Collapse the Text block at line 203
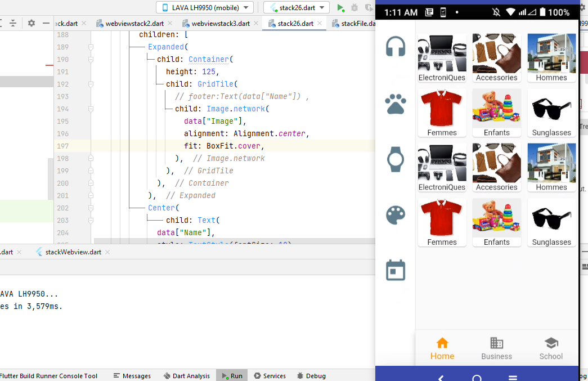This screenshot has height=381, width=588. tap(91, 220)
